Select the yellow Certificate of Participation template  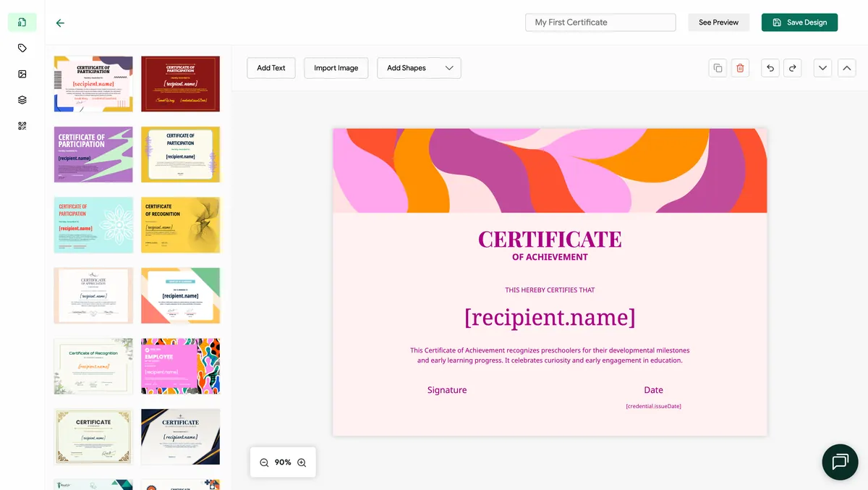tap(180, 154)
